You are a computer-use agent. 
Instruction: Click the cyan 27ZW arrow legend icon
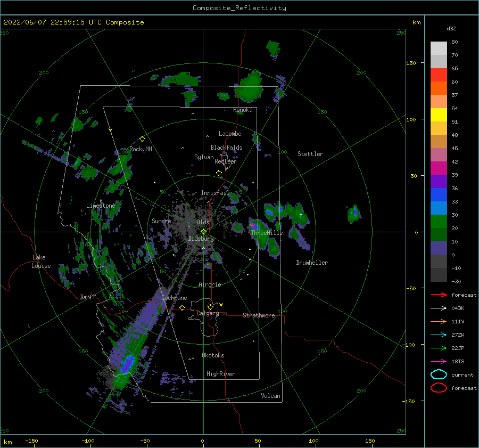tap(439, 335)
